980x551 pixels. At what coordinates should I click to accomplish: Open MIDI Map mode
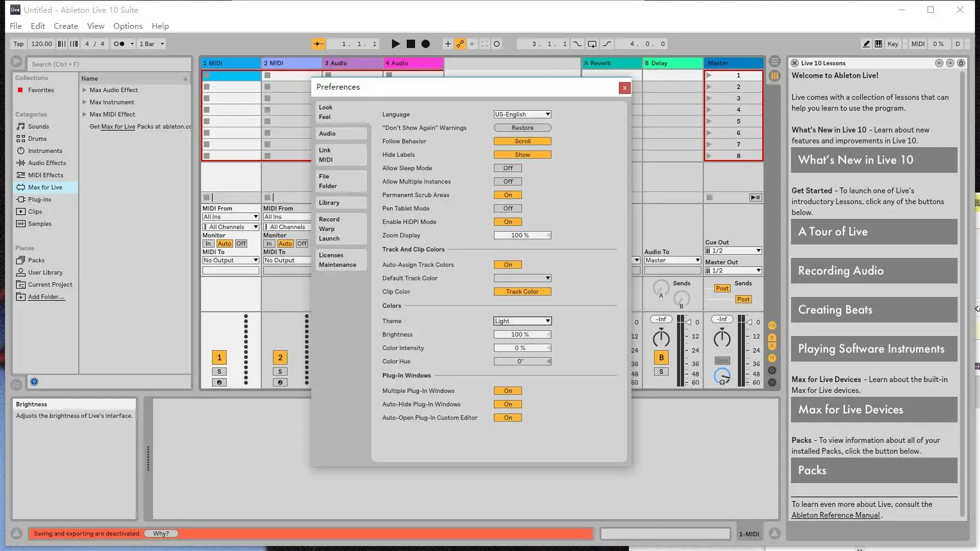918,44
